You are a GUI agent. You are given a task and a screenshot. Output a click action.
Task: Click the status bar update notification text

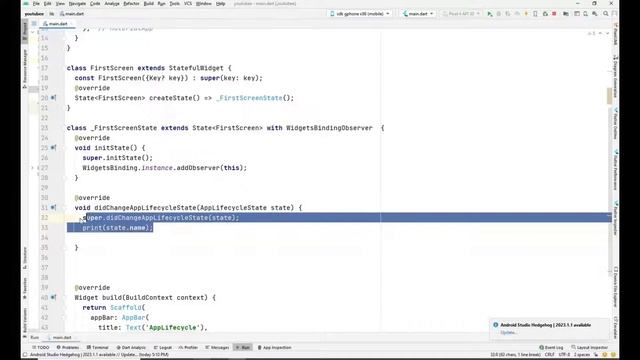point(99,355)
